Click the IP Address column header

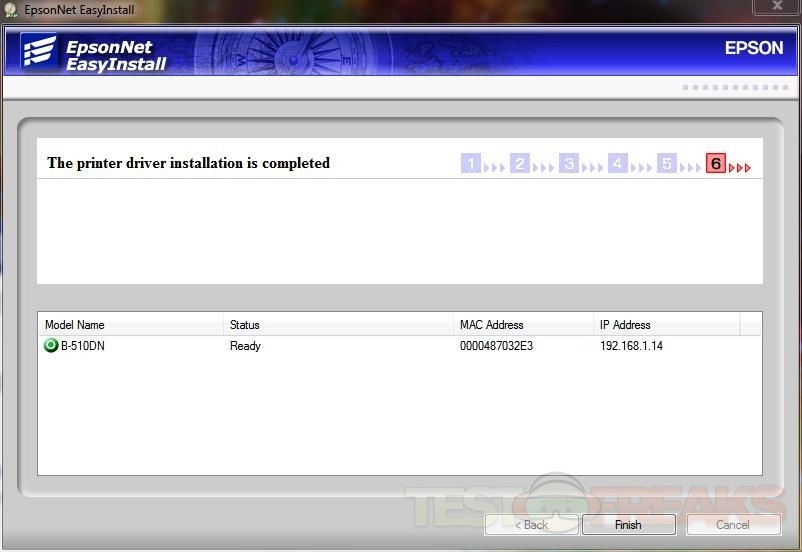pos(666,325)
